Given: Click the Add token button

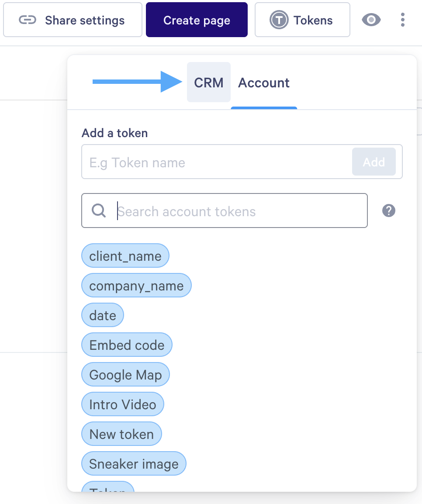Looking at the screenshot, I should coord(374,162).
